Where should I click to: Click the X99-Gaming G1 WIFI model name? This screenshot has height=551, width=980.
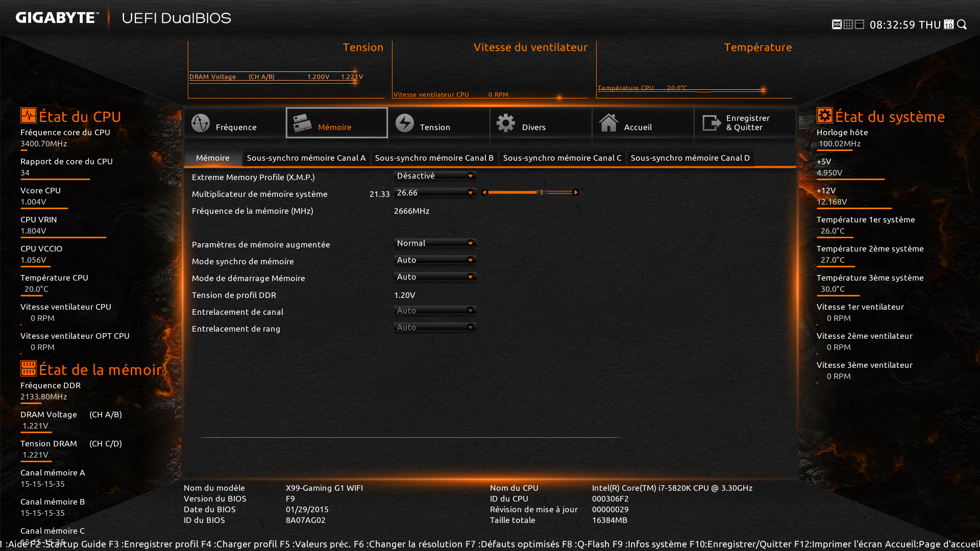coord(324,488)
